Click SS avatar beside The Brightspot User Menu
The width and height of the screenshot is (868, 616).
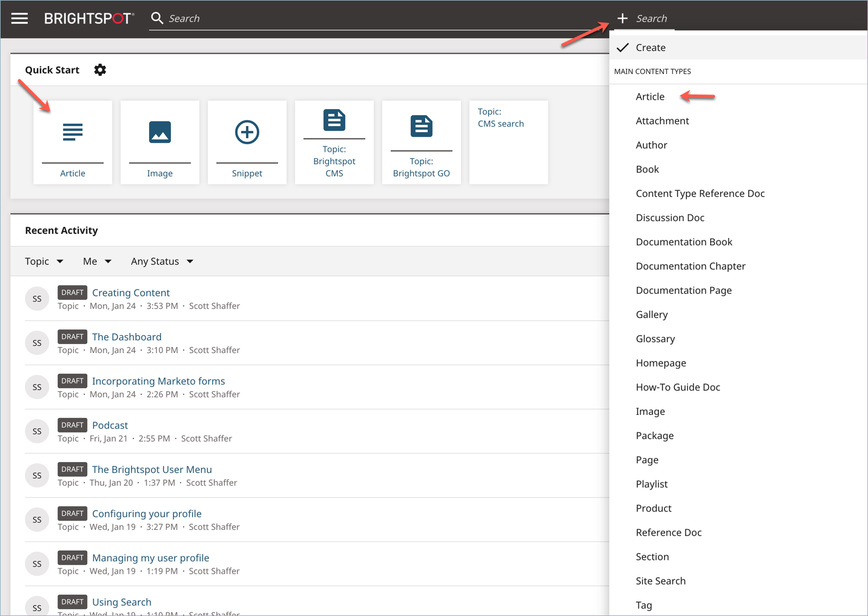(37, 475)
